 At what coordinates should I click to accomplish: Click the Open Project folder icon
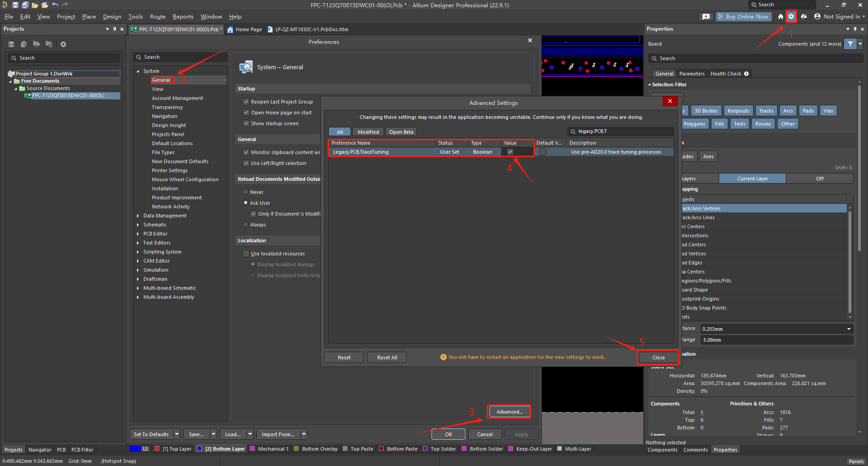[45, 5]
